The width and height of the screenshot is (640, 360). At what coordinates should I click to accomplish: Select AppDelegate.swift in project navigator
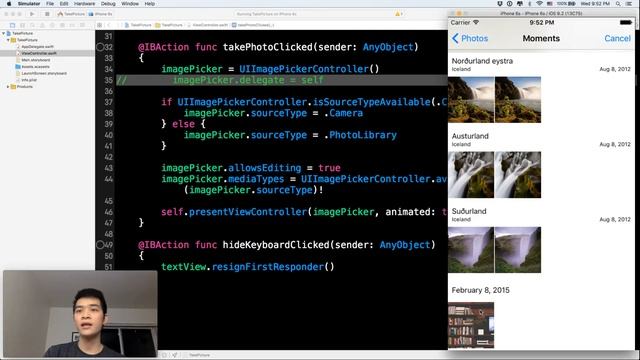[x=37, y=47]
